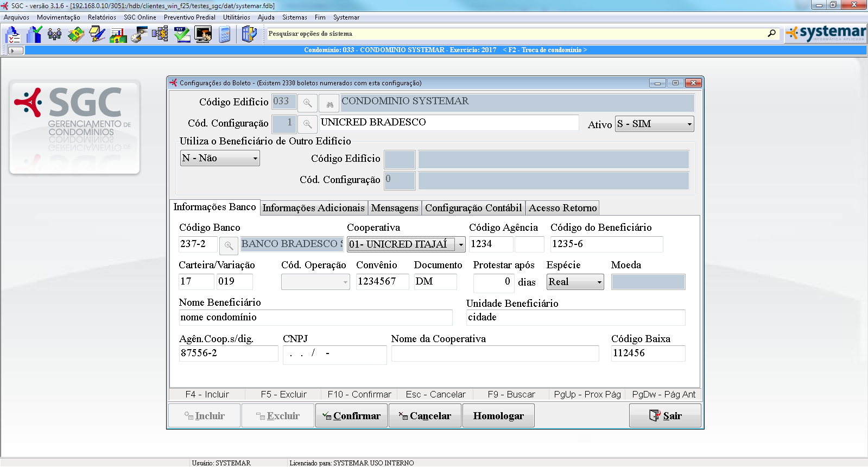
Task: Click magnifier next to Código Banco field
Action: click(229, 245)
